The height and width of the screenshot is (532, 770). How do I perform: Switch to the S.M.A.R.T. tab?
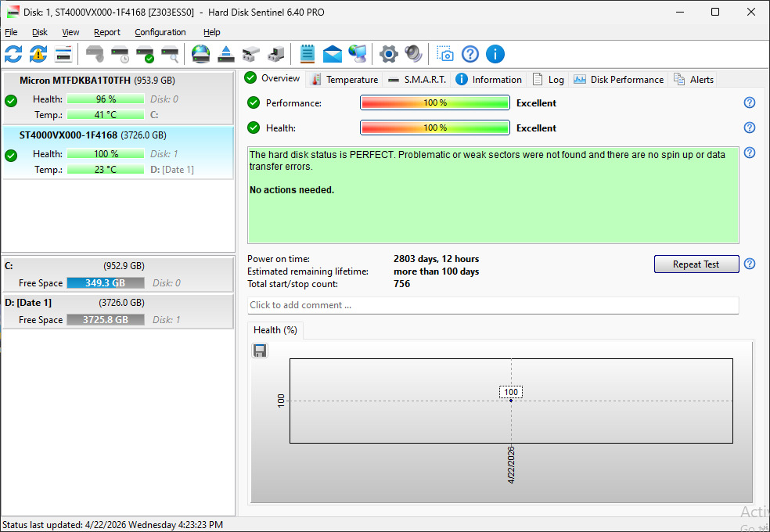tap(417, 80)
